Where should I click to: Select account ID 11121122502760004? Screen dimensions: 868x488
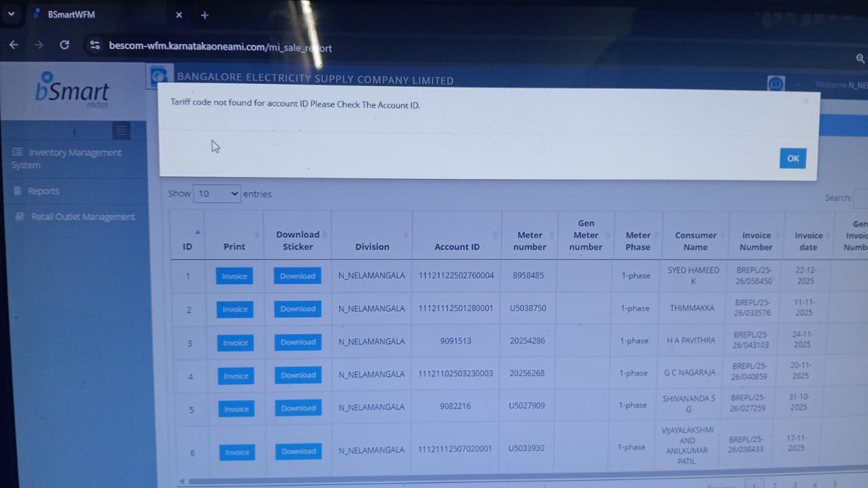(456, 275)
